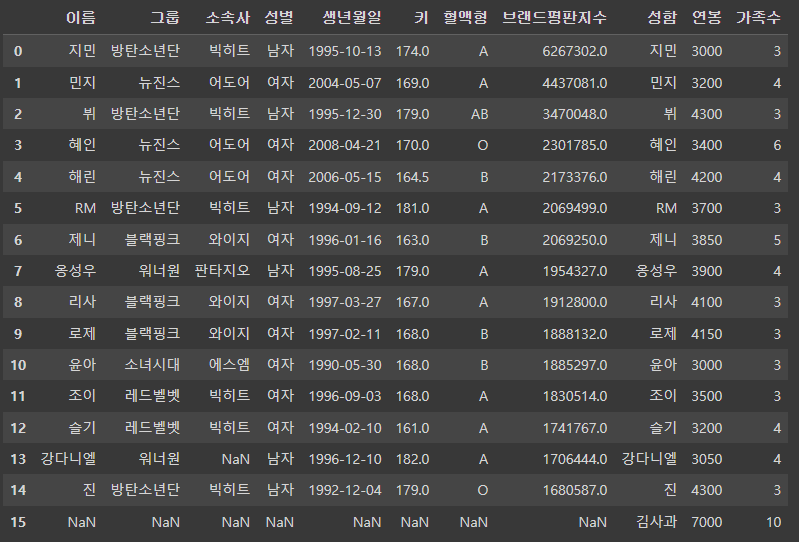799x542 pixels.
Task: Click birthdate 2008-04-21
Action: point(345,146)
